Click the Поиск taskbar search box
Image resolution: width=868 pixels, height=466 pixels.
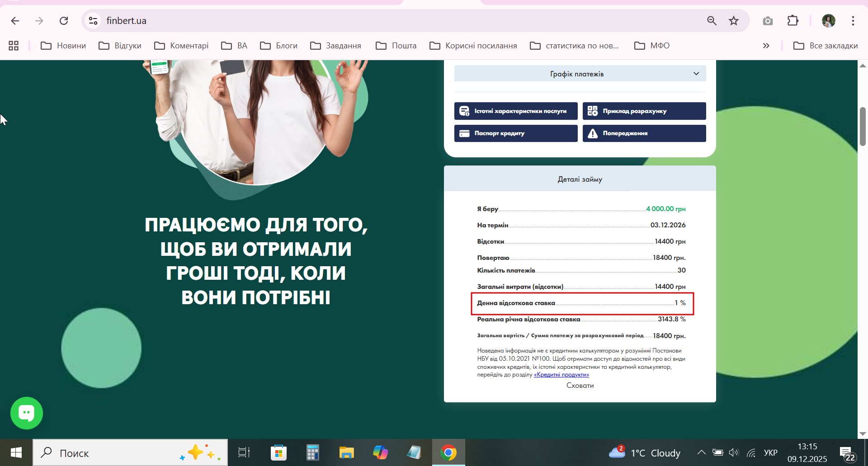tap(130, 453)
